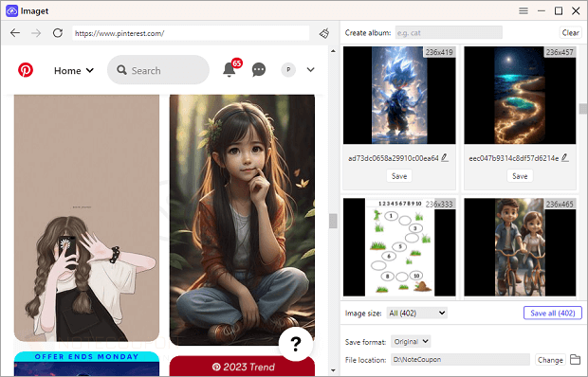
Task: Select the kids on bicycles 236x465 thumbnail
Action: coord(520,247)
